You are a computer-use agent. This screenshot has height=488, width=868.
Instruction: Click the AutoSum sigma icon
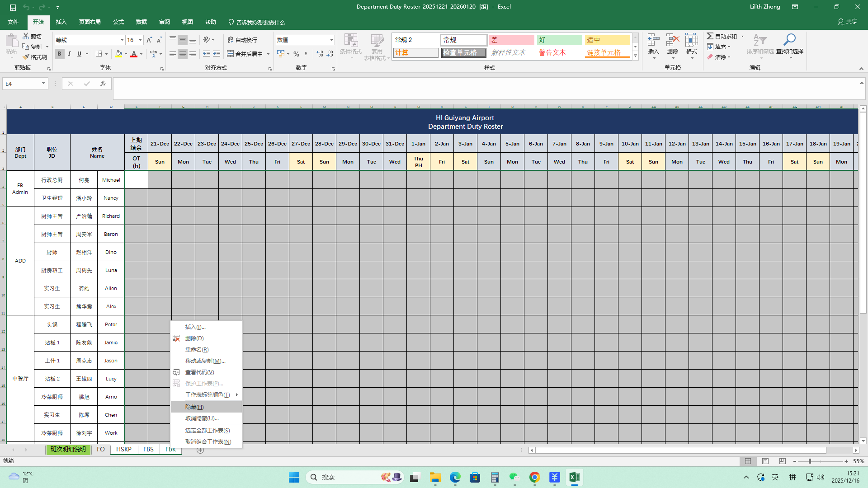point(710,36)
